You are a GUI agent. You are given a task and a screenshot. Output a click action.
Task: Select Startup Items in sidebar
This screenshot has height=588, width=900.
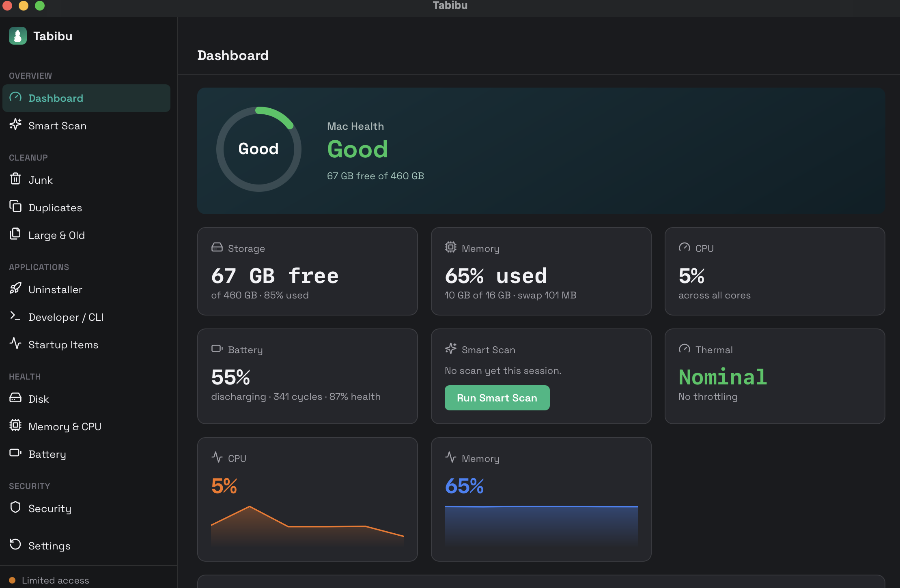click(x=86, y=345)
